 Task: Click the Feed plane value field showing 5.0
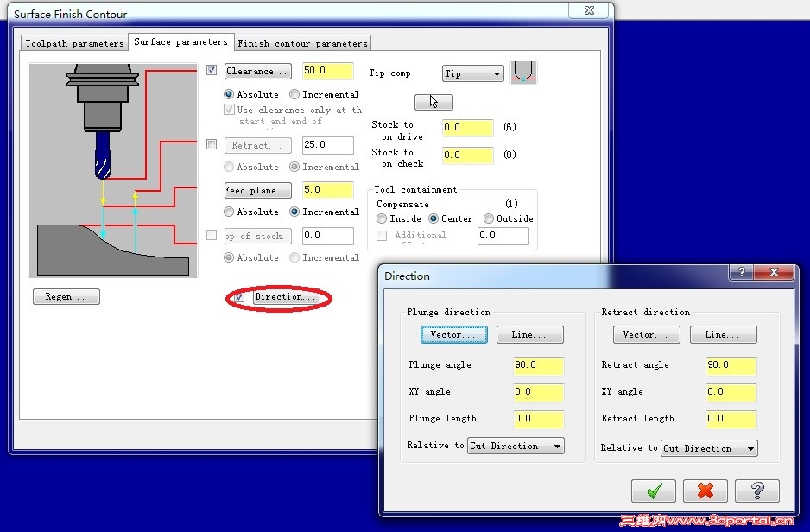click(x=328, y=190)
